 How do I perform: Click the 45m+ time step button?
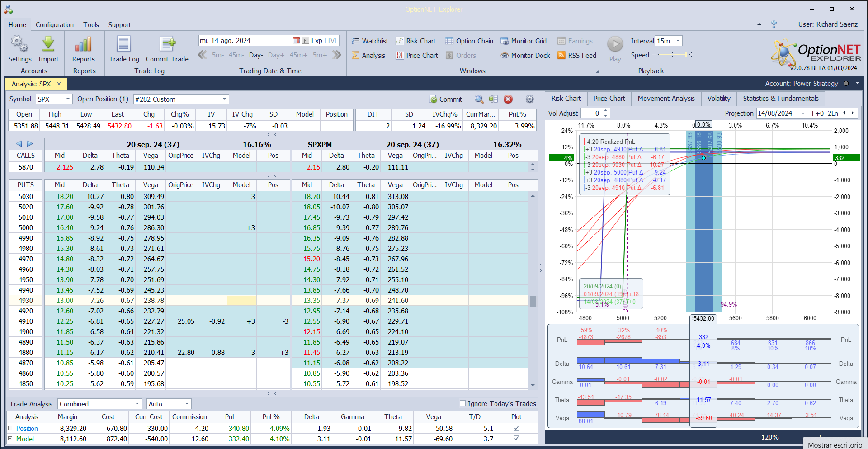(298, 55)
